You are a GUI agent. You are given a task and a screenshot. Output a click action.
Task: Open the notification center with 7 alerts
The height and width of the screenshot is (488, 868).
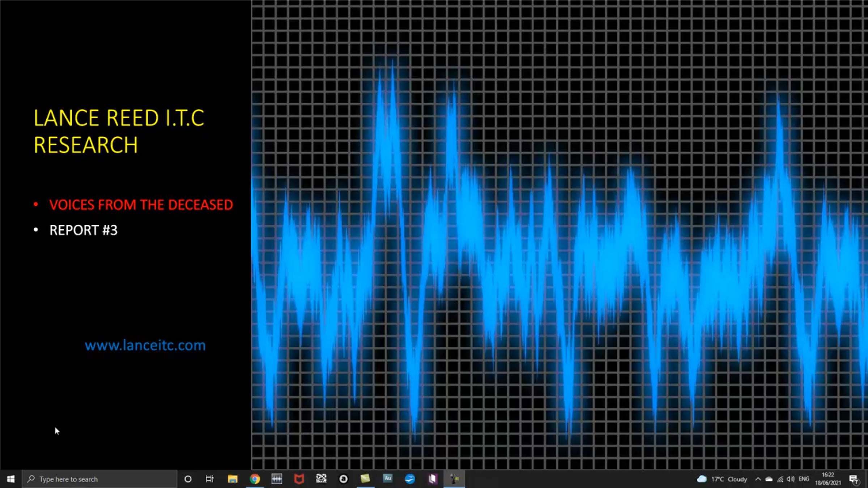(x=854, y=479)
